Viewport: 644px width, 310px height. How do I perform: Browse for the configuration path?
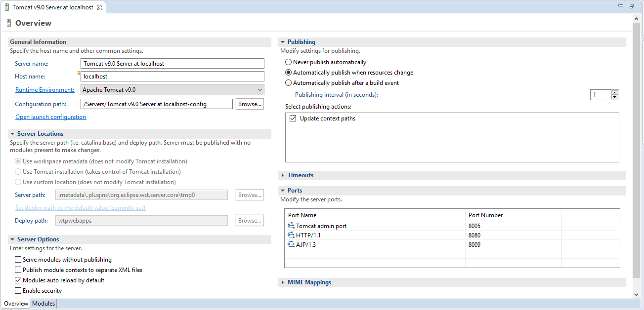250,104
